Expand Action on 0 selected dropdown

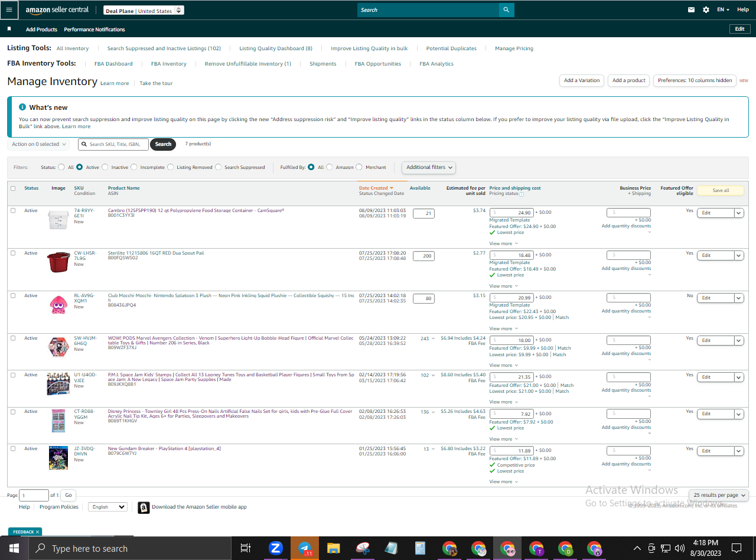[x=38, y=144]
